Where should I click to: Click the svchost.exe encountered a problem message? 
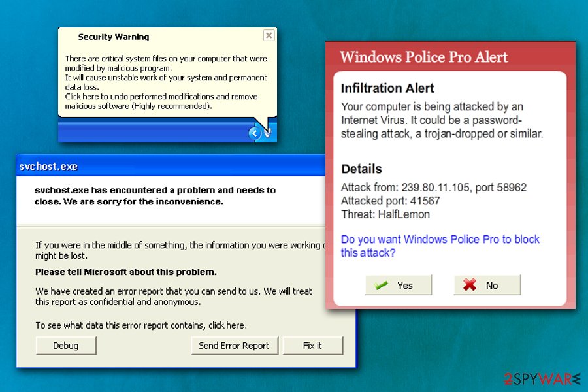pyautogui.click(x=155, y=196)
